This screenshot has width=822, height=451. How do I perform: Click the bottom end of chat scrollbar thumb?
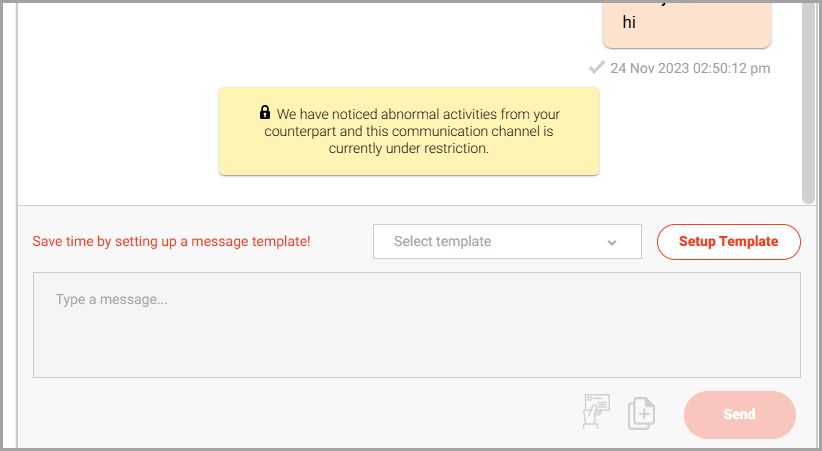808,199
